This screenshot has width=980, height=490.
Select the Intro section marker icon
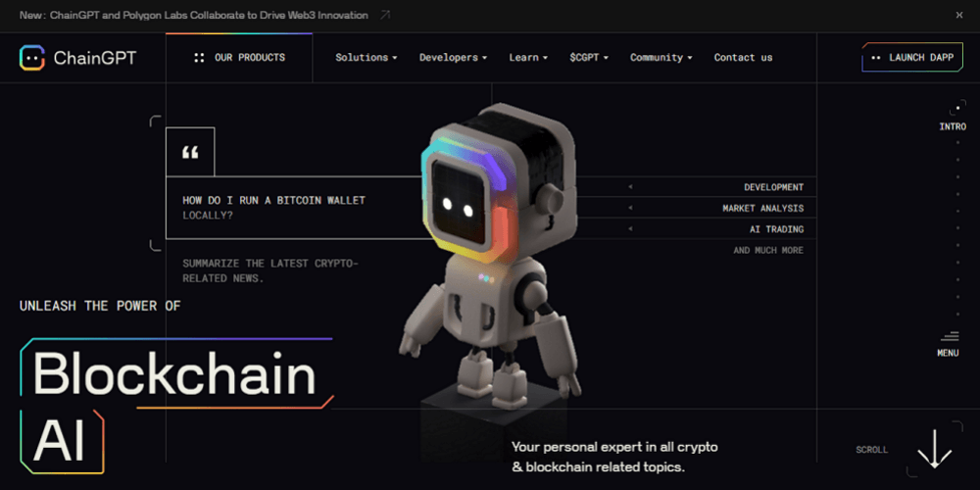tap(956, 108)
